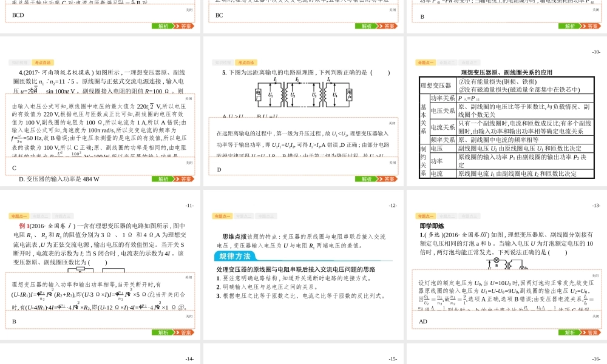Open 解析 on slide 13 即学即练
607x364 pixels.
point(569,332)
